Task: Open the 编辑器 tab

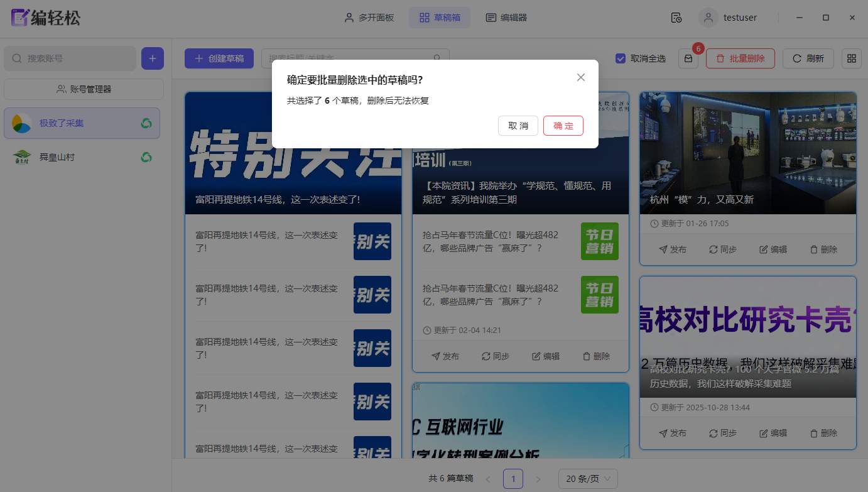Action: click(x=506, y=18)
